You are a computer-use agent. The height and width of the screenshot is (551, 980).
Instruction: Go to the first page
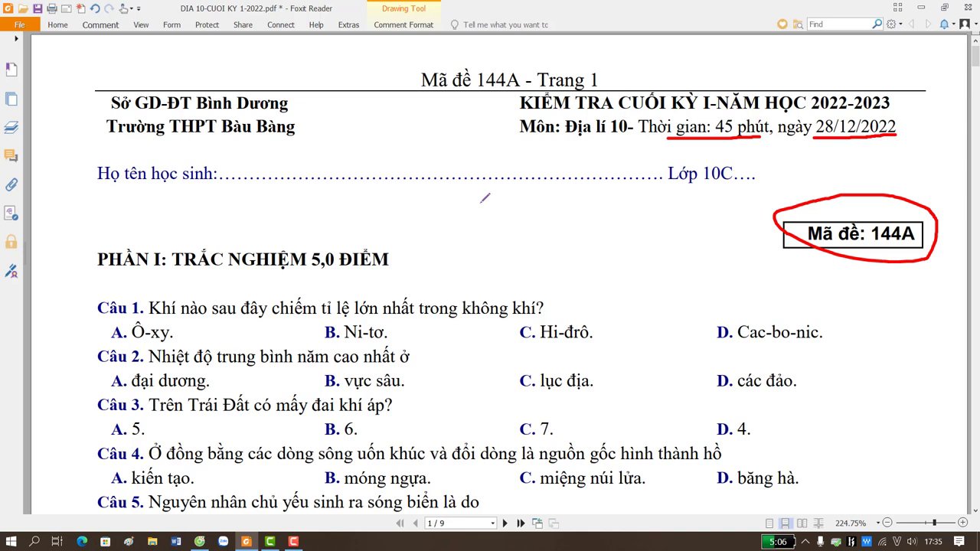point(400,523)
